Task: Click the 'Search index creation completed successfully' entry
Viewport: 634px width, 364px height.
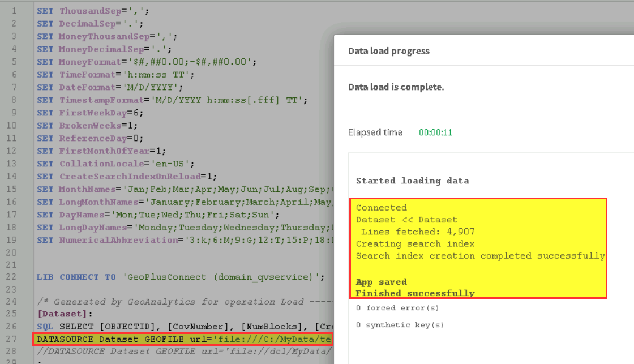Action: coord(480,256)
